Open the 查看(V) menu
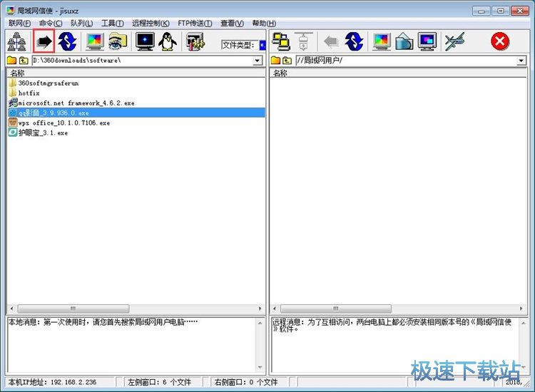Screen dimensions: 535x392 232,24
